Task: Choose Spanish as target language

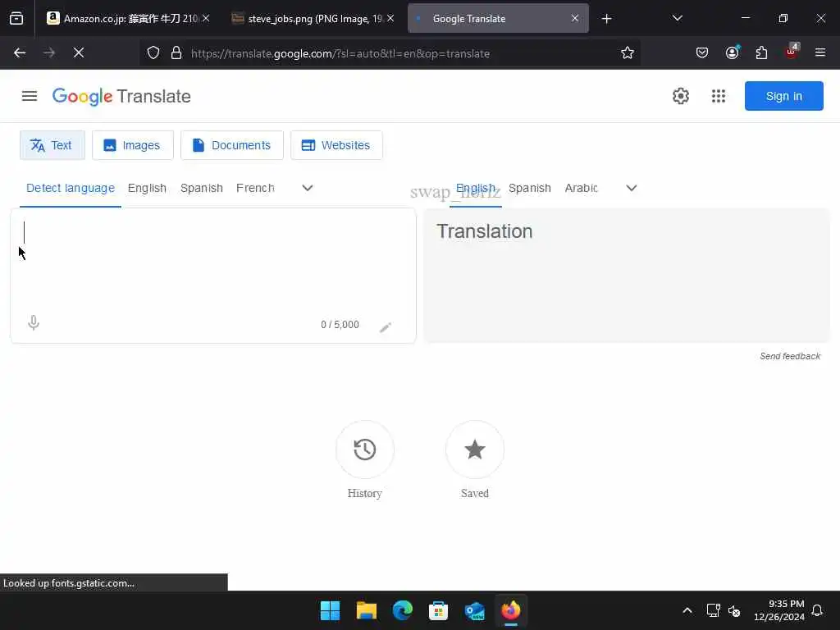Action: click(529, 188)
